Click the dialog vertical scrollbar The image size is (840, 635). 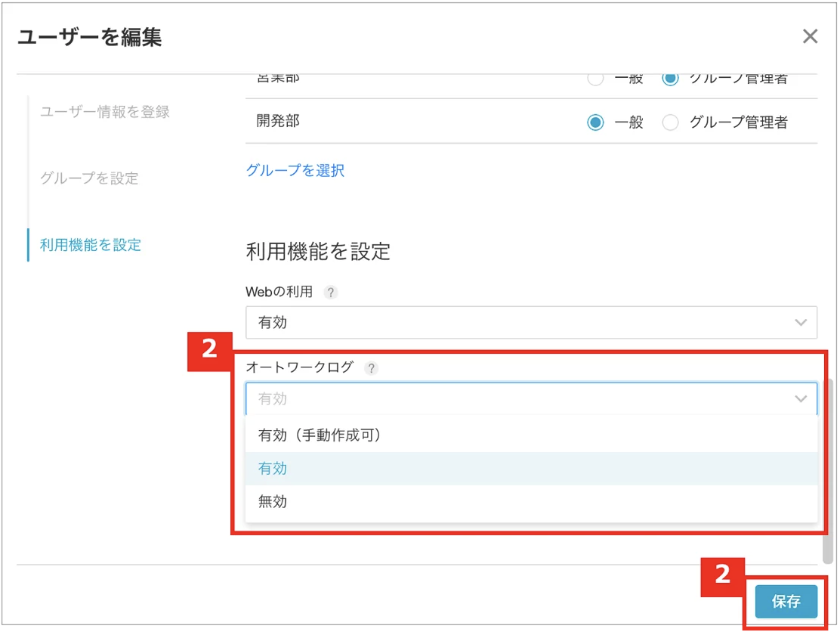click(828, 471)
